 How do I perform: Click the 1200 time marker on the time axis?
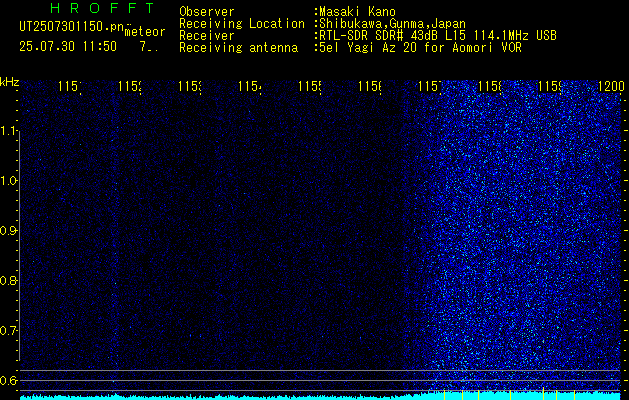pyautogui.click(x=611, y=86)
